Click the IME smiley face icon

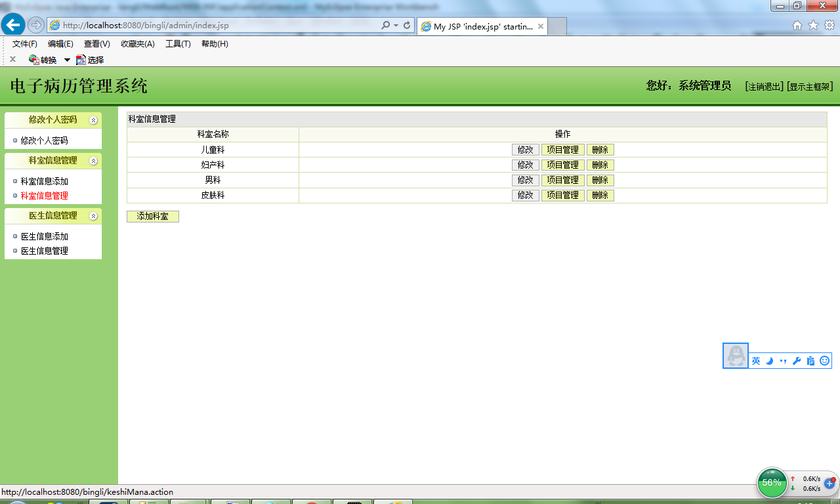825,361
